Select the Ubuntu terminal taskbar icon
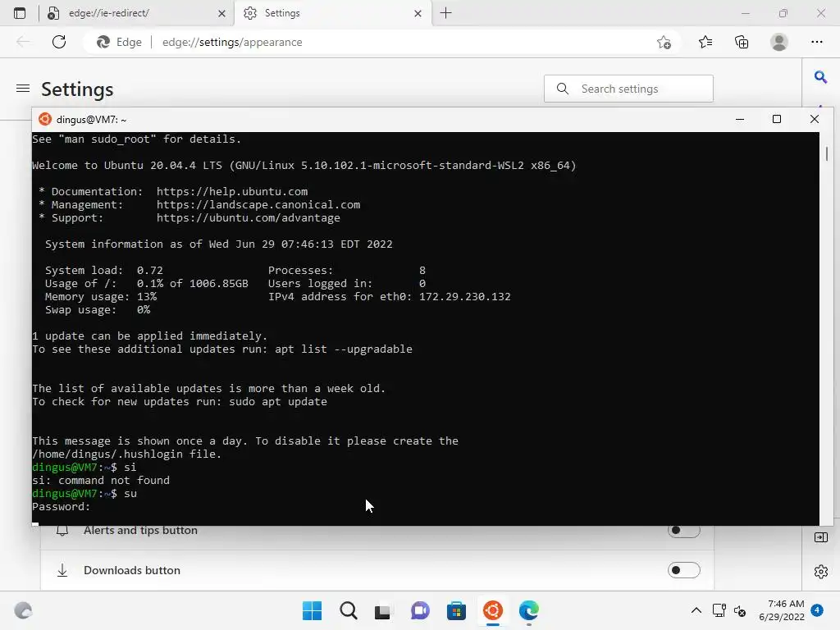This screenshot has width=840, height=630. point(493,610)
